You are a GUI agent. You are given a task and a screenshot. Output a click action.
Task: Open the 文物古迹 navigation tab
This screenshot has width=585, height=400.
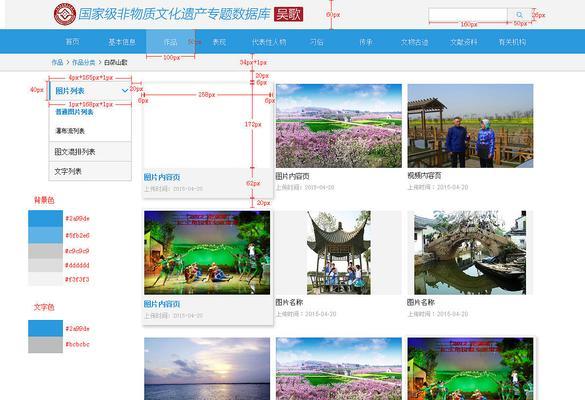click(x=414, y=42)
